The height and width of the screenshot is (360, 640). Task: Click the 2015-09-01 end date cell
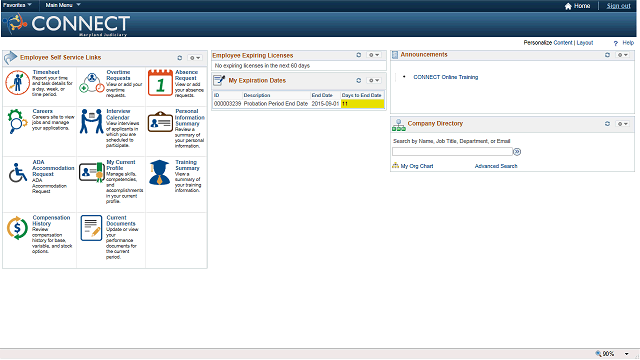click(325, 104)
